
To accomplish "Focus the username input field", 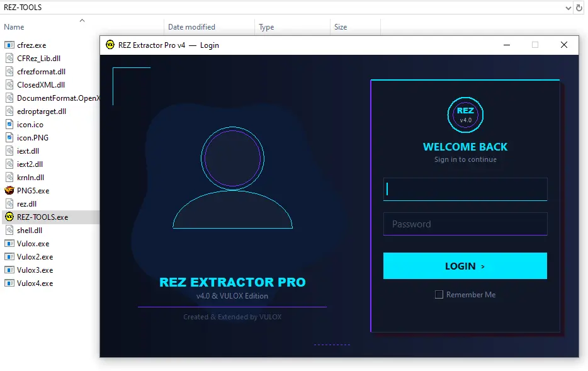I will [x=465, y=190].
